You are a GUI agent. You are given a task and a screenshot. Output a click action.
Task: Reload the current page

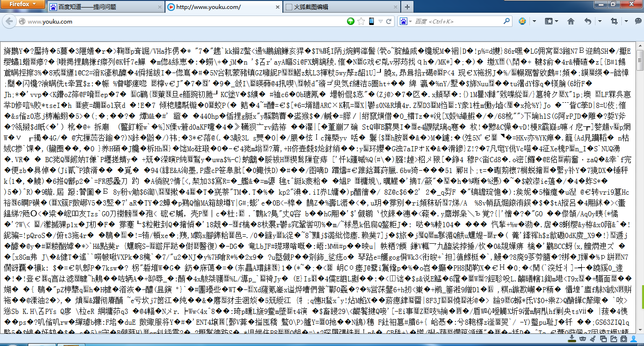[x=388, y=21]
